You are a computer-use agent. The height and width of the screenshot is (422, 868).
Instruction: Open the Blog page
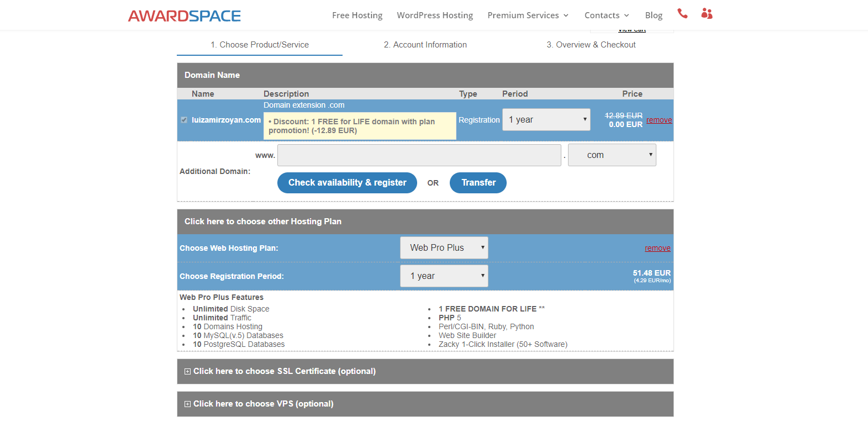click(x=654, y=15)
